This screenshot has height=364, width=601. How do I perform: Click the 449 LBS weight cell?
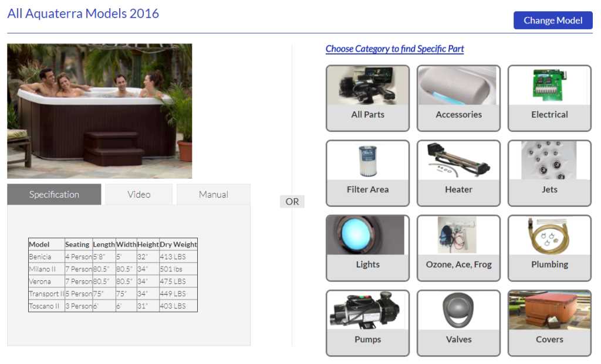click(178, 294)
